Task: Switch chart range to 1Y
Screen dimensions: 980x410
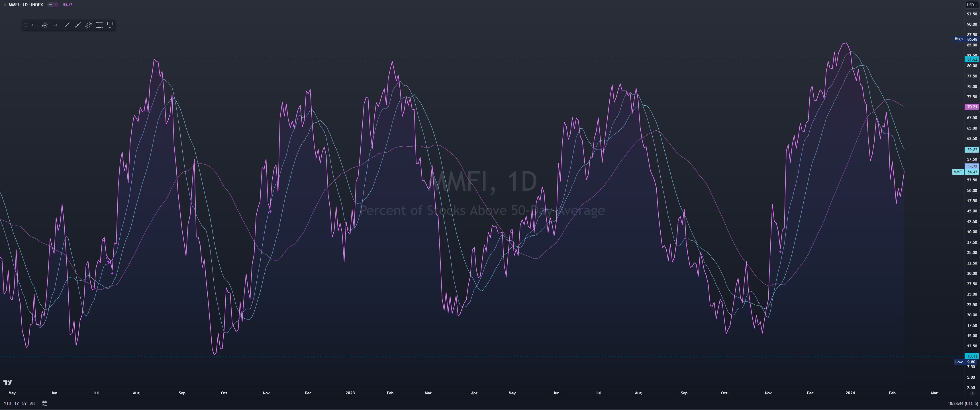Action: [x=17, y=403]
